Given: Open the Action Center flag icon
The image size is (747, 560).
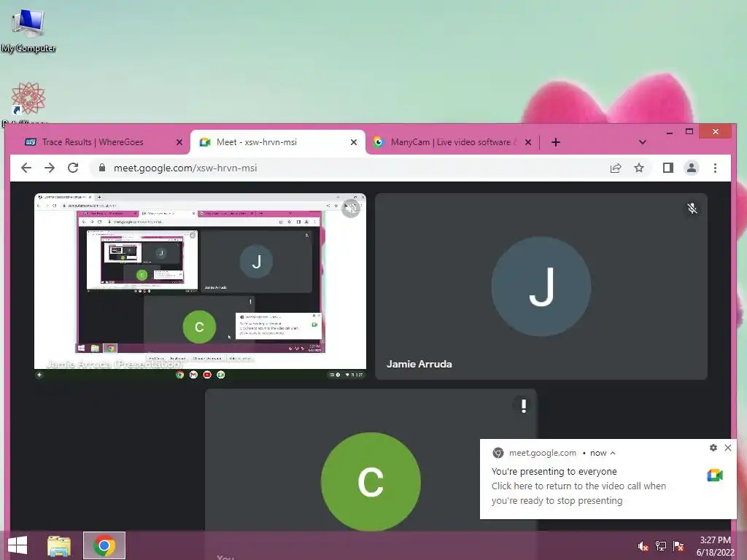Looking at the screenshot, I should tap(678, 546).
